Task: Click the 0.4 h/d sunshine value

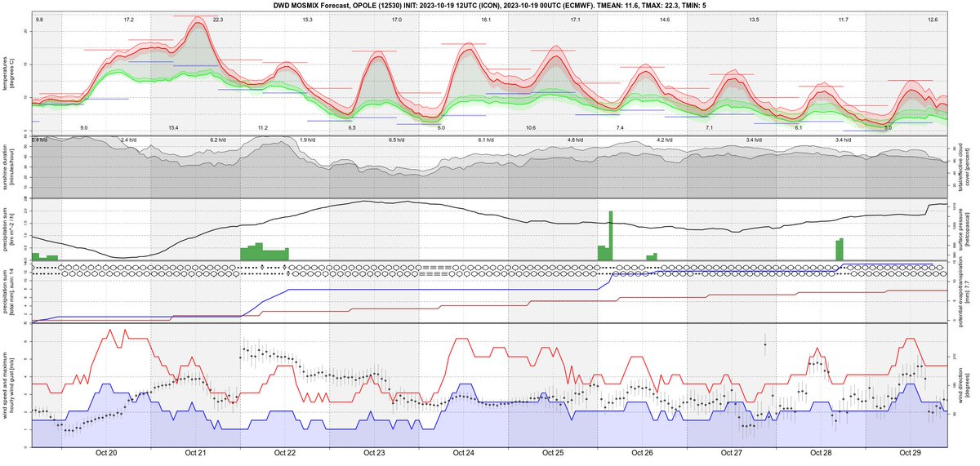Action: (x=40, y=140)
